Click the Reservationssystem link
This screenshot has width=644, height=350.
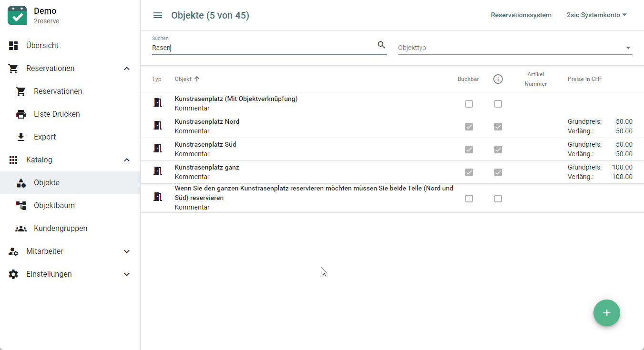[x=521, y=15]
